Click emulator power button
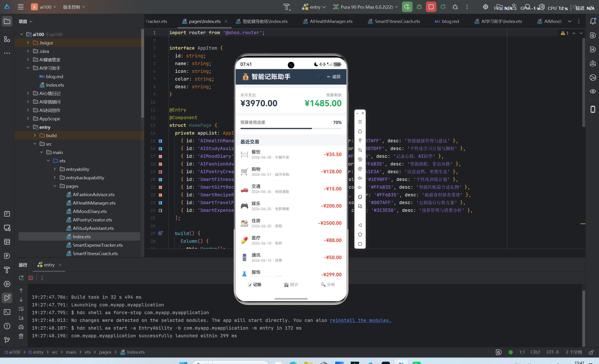The image size is (599, 364). [x=360, y=132]
